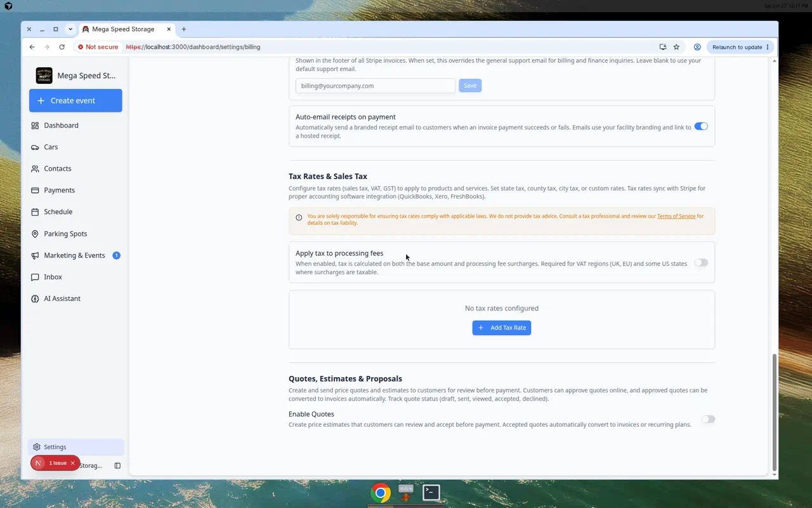Click the Mega Speed Storage logo
812x508 pixels.
(44, 76)
